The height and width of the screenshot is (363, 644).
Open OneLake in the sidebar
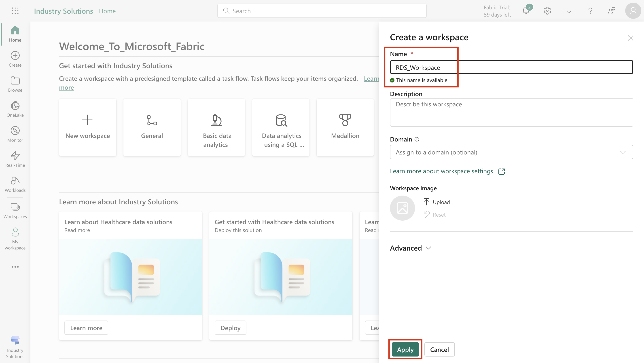click(x=15, y=109)
